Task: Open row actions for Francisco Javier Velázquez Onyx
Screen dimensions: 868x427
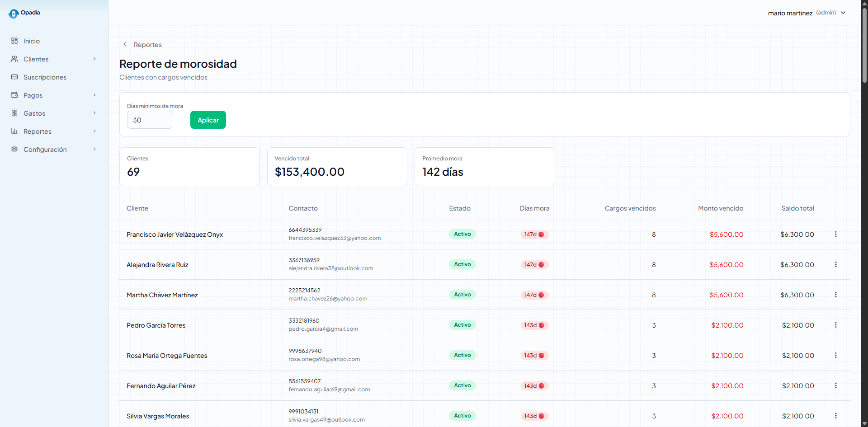Action: click(835, 234)
